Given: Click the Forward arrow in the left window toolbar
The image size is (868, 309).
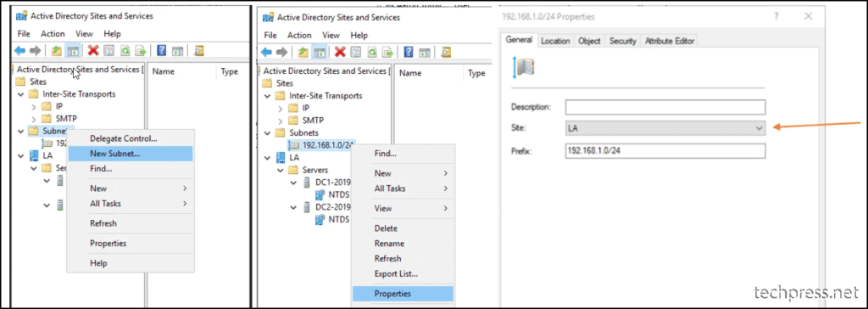Looking at the screenshot, I should pos(36,51).
